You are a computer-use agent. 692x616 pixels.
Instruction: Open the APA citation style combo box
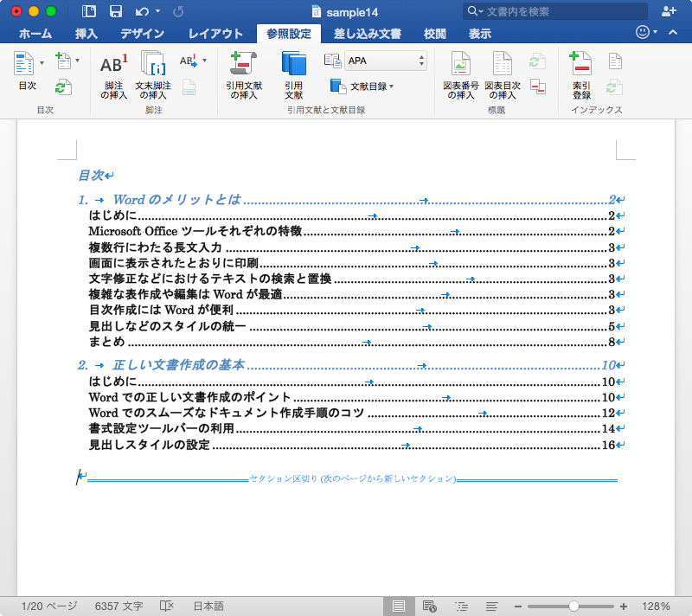(x=385, y=61)
